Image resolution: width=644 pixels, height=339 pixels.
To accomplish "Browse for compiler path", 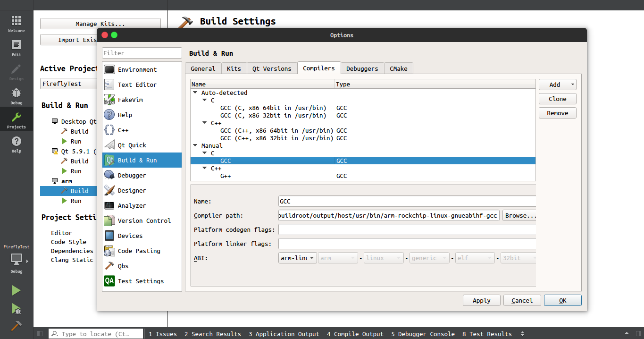I will point(519,216).
